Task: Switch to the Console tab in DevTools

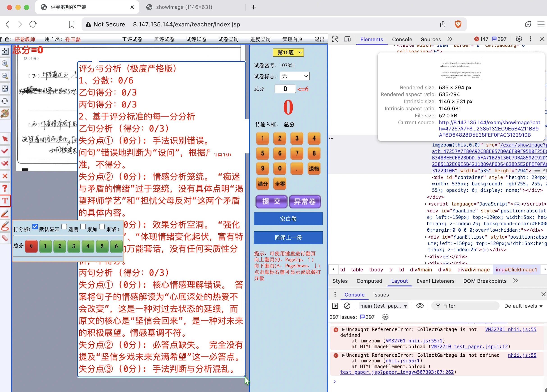Action: coord(402,39)
